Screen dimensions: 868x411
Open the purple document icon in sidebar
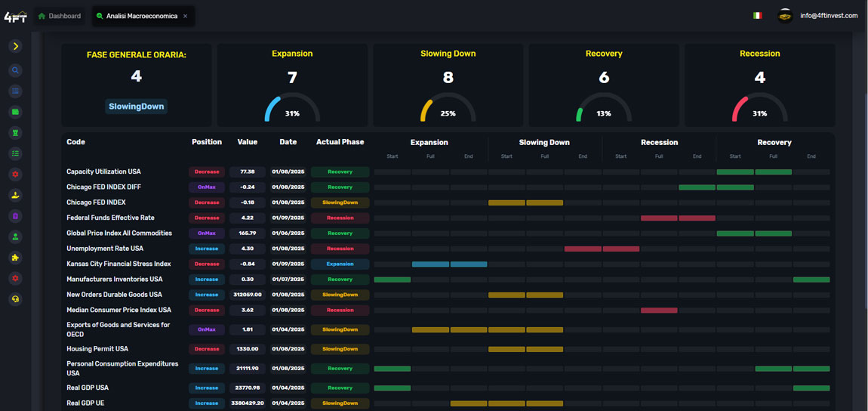(x=15, y=216)
